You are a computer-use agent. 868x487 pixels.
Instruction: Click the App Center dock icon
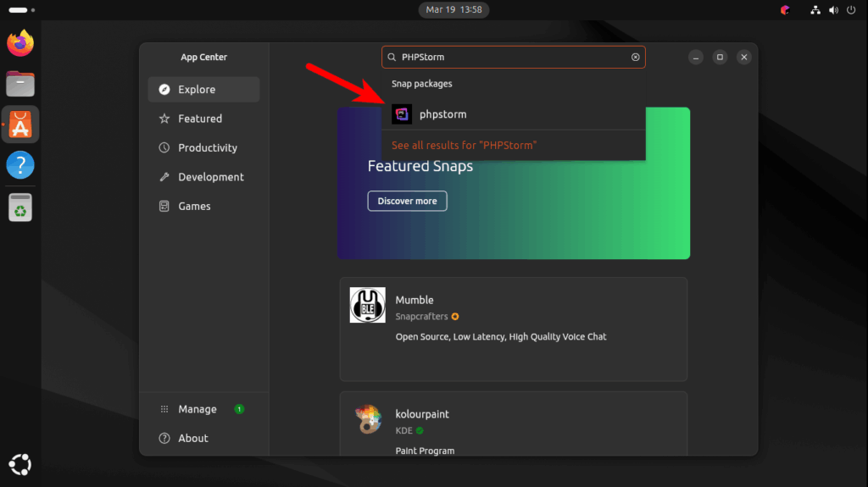click(20, 125)
